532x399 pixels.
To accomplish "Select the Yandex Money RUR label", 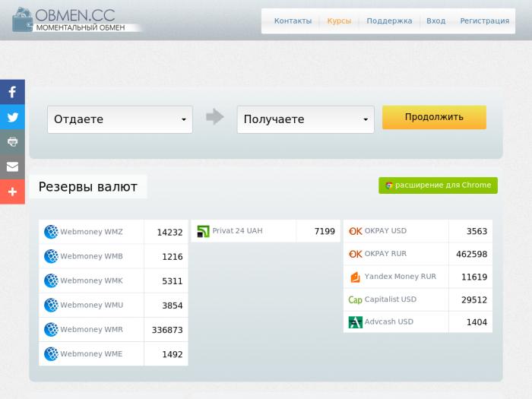I will [x=401, y=277].
